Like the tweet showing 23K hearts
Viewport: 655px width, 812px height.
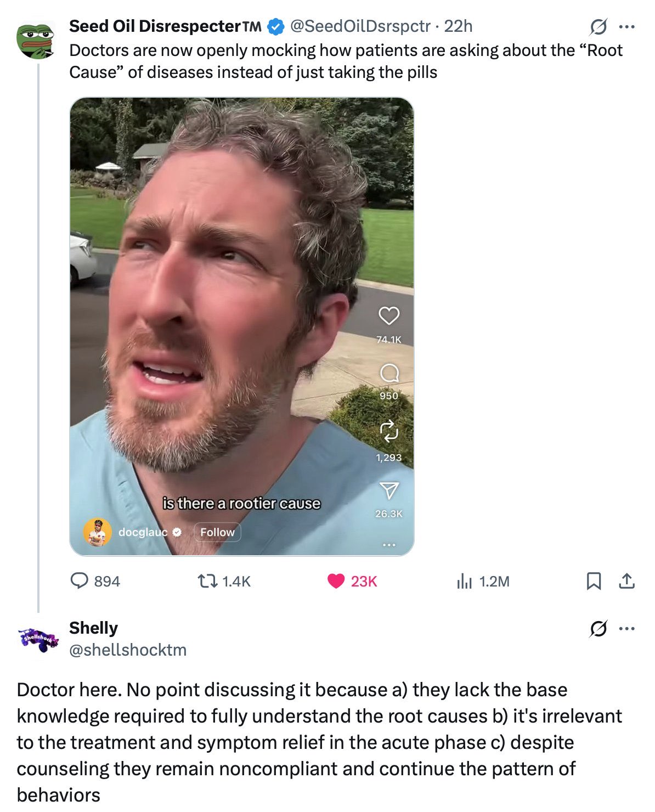[x=352, y=581]
